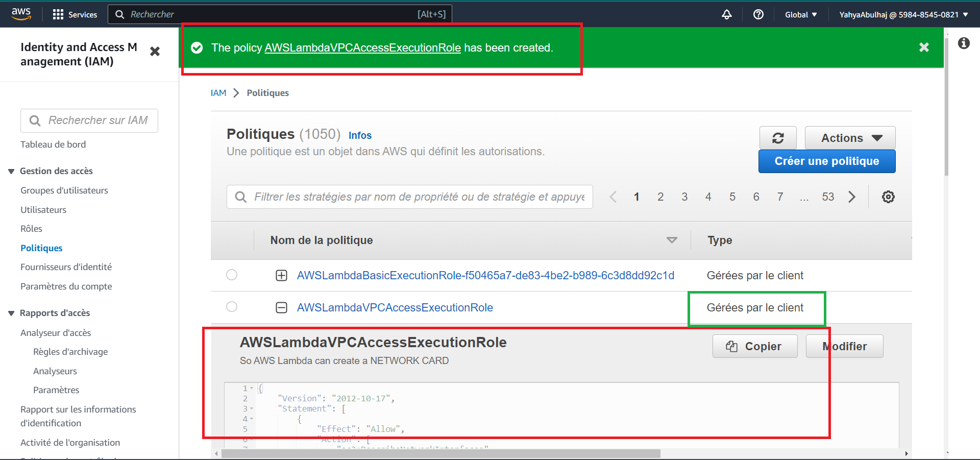The image size is (980, 460).
Task: Go to next page arrow
Action: [852, 197]
